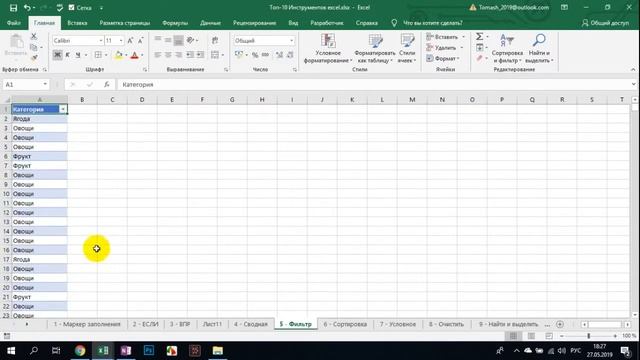Click the Center alignment icon
This screenshot has height=360, width=640.
pyautogui.click(x=168, y=55)
